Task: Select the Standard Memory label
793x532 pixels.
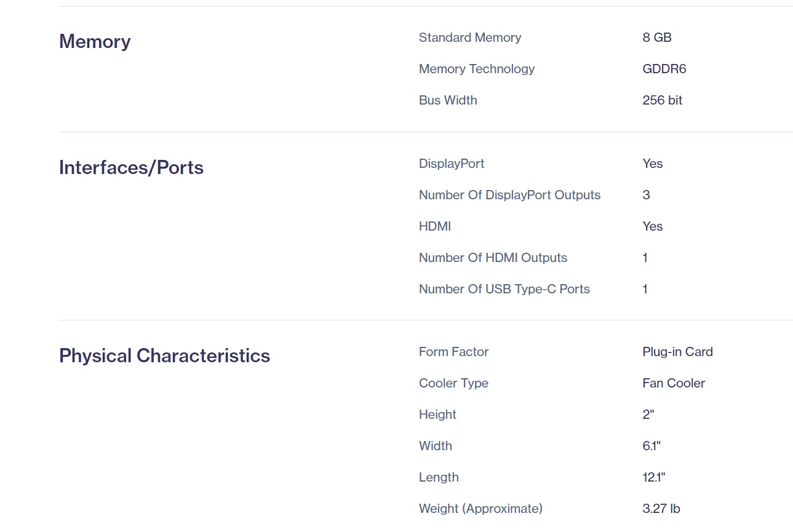Action: point(469,38)
